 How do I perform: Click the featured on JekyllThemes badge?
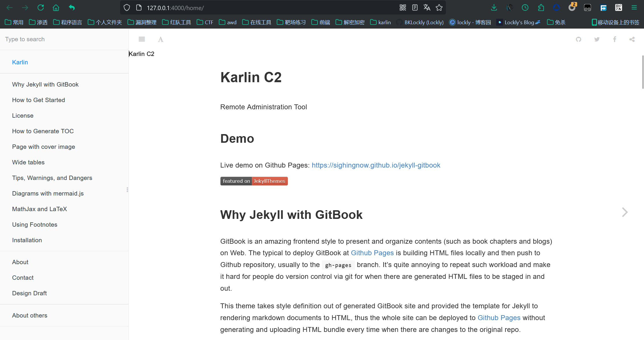coord(254,181)
